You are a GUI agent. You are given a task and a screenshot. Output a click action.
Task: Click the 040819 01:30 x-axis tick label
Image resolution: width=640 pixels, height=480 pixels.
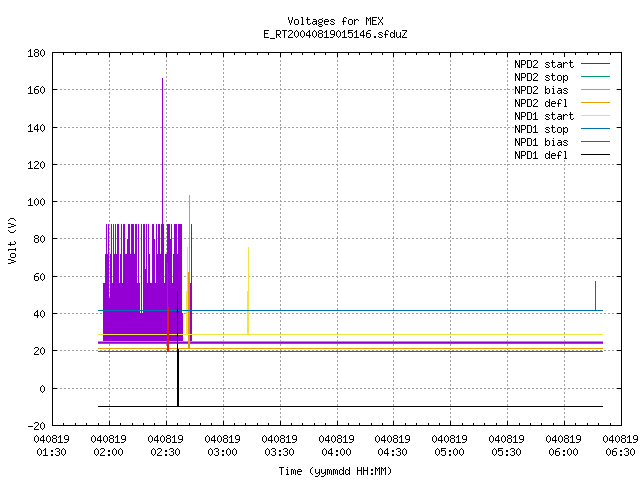(x=51, y=446)
